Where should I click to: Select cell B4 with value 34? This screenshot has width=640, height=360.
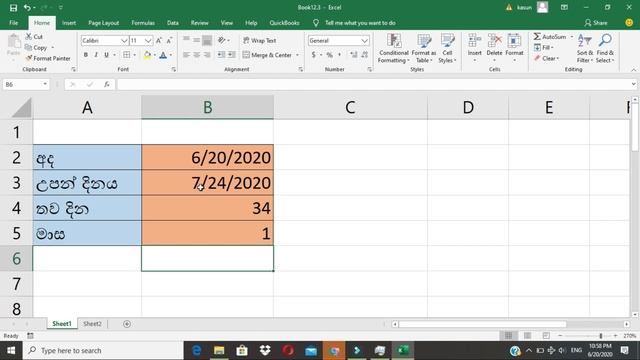coord(207,208)
